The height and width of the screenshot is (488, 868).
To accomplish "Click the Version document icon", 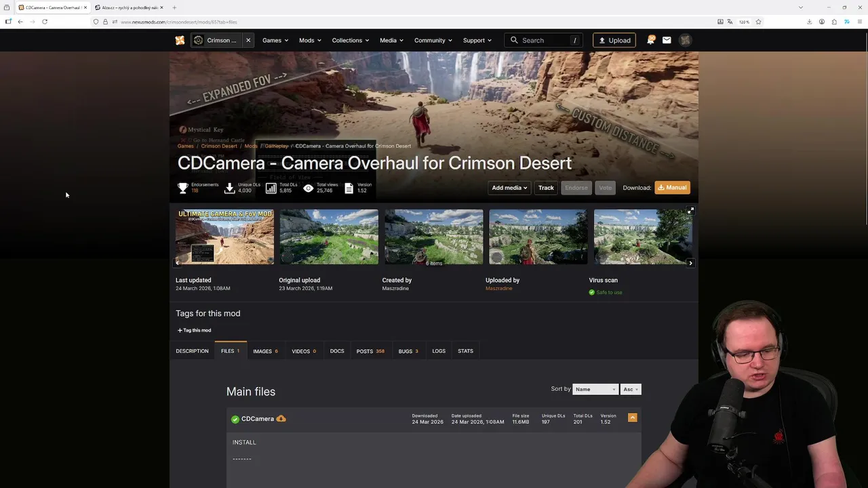I will 349,188.
